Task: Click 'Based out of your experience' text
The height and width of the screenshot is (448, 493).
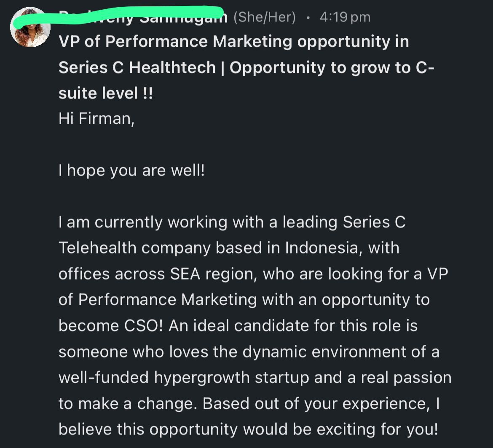Action: tap(316, 403)
